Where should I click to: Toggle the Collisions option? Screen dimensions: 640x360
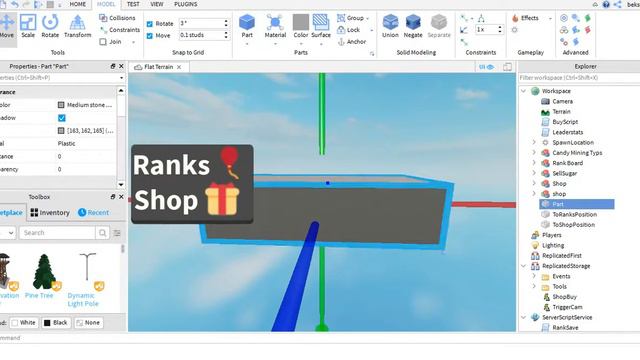(x=117, y=18)
